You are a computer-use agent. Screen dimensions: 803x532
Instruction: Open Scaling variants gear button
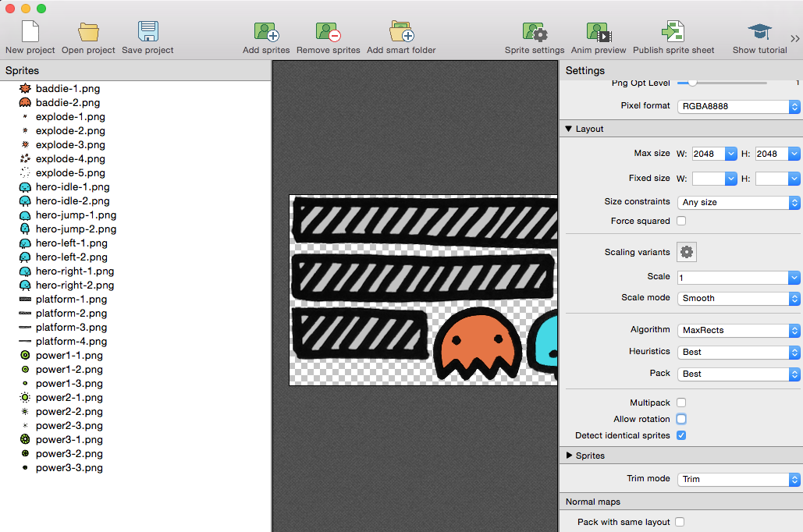click(x=687, y=252)
